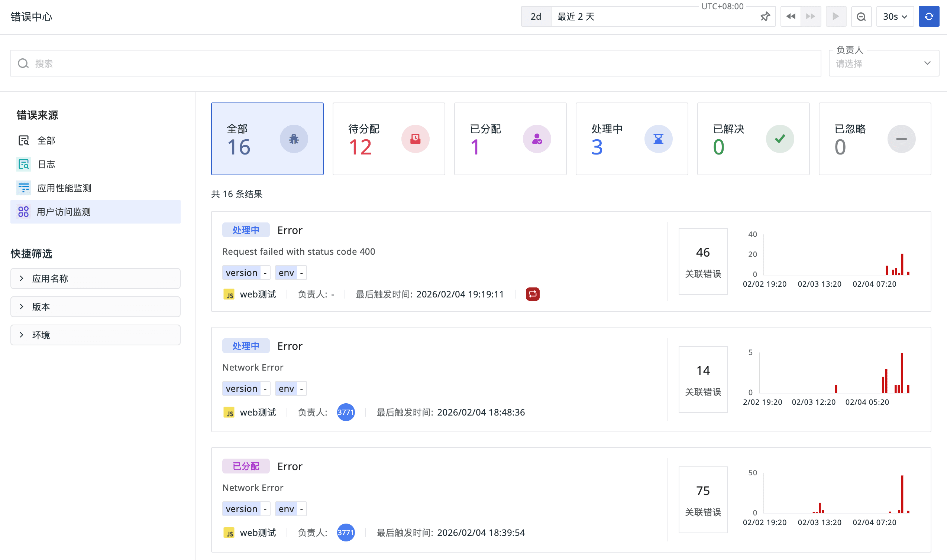
Task: Click the play auto-refresh icon
Action: point(836,17)
